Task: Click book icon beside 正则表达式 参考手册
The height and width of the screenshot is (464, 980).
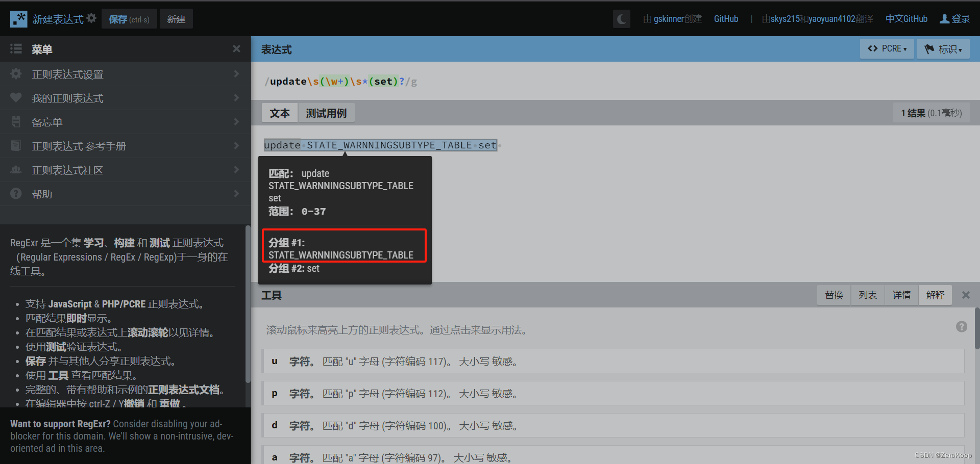Action: (x=16, y=146)
